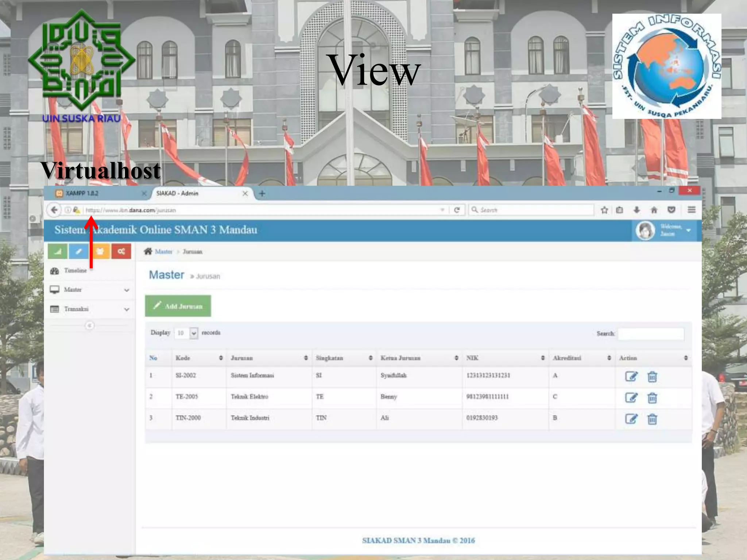Open the URL bar history dropdown
Viewport: 747px width, 560px height.
442,210
